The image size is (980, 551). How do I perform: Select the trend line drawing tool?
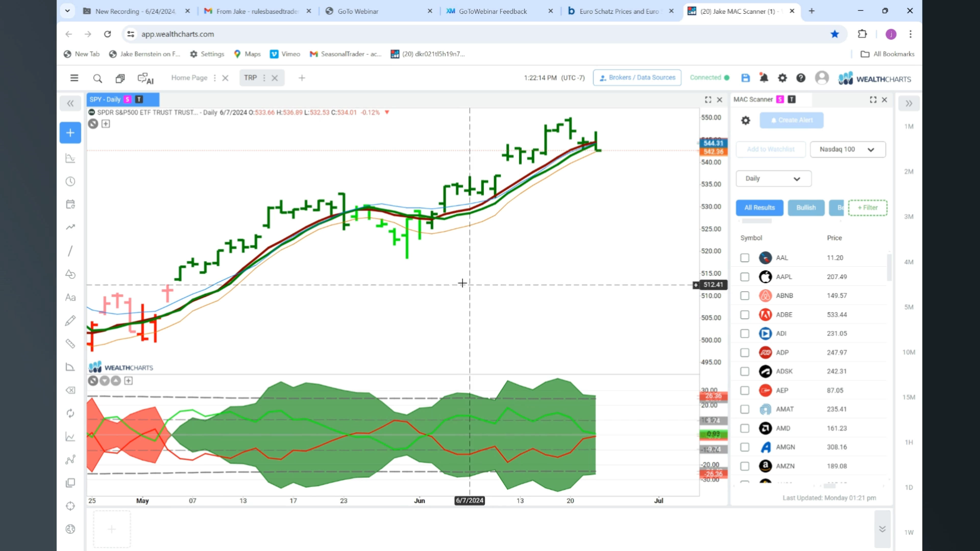(70, 251)
